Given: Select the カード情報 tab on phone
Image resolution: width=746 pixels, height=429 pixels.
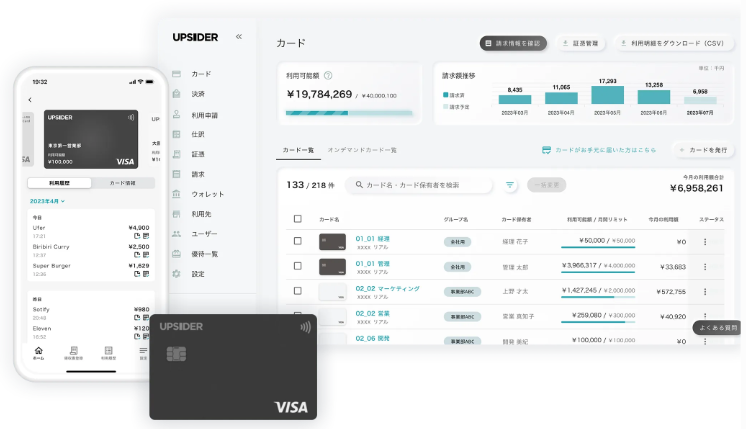Looking at the screenshot, I should coord(122,183).
